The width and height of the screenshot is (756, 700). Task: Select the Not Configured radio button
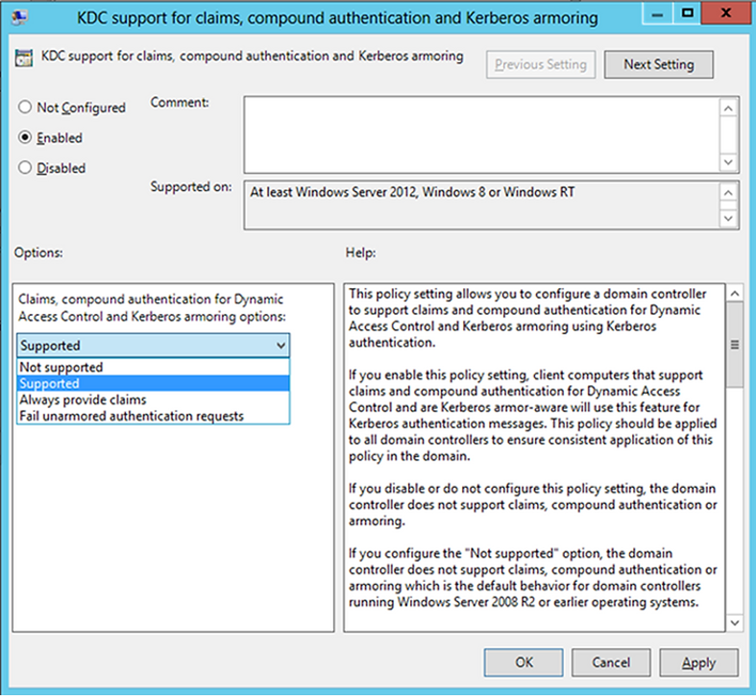pyautogui.click(x=25, y=109)
